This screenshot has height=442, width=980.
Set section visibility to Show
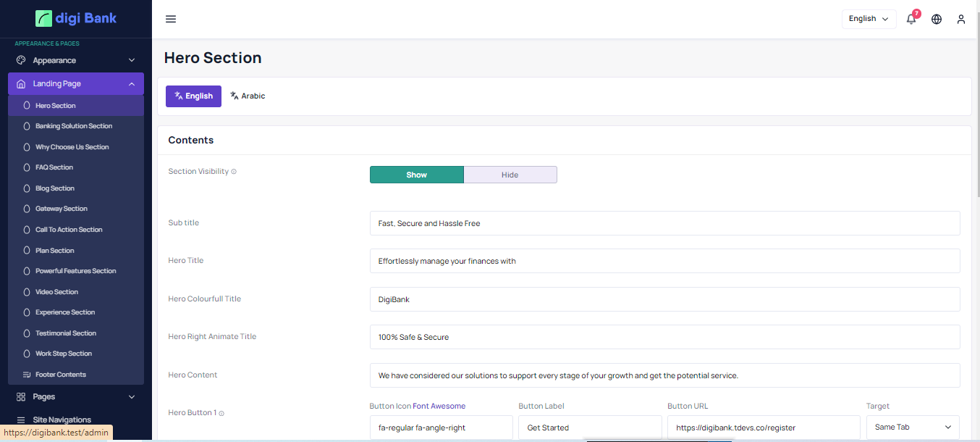(416, 175)
